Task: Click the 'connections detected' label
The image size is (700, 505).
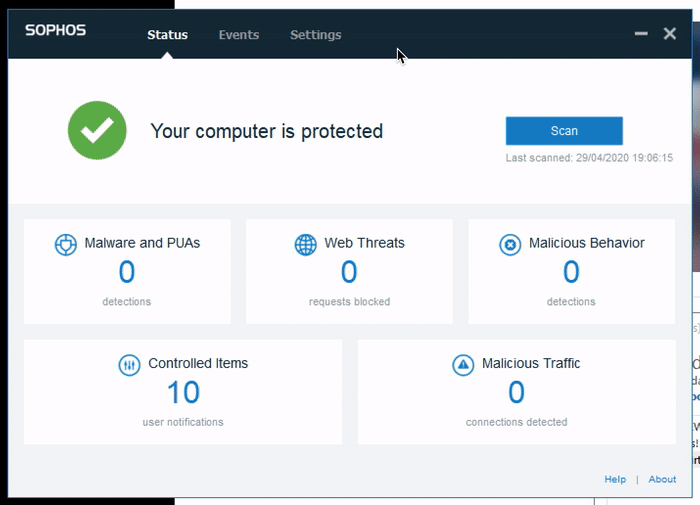Action: click(x=517, y=422)
